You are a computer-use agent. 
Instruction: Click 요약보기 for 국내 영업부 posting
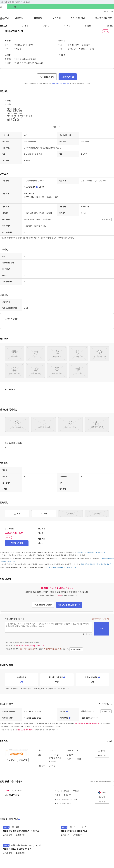pos(102,797)
